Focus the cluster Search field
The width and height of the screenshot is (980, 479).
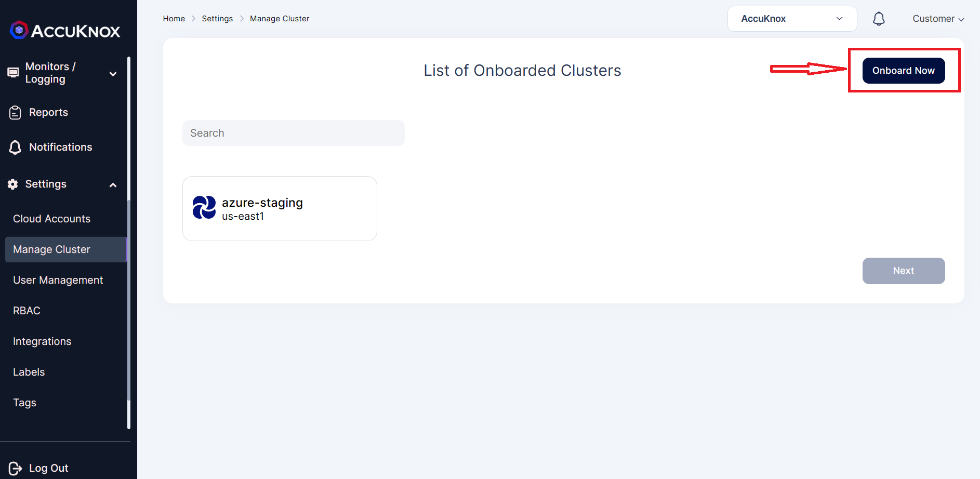(294, 133)
